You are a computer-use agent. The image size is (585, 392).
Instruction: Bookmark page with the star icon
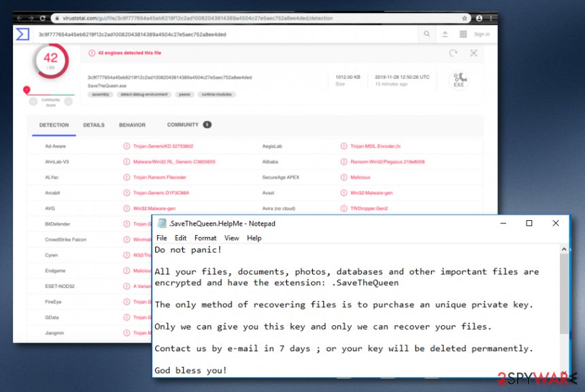point(465,18)
